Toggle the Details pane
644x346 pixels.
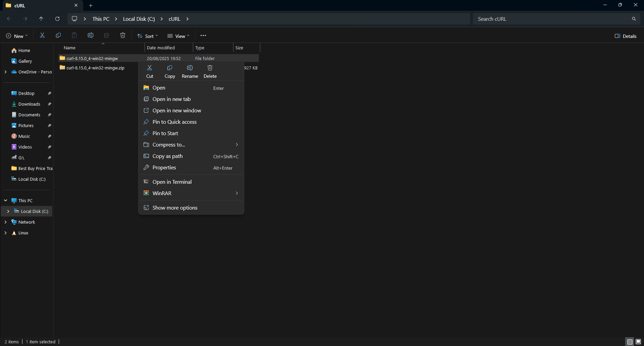(x=625, y=36)
